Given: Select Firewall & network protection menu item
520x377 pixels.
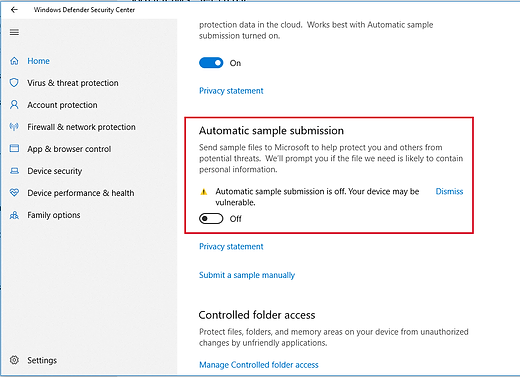Looking at the screenshot, I should point(81,127).
